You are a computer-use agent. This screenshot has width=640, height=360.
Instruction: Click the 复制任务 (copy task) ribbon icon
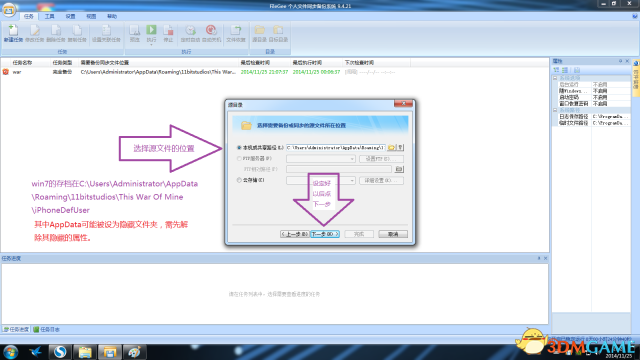point(77,33)
